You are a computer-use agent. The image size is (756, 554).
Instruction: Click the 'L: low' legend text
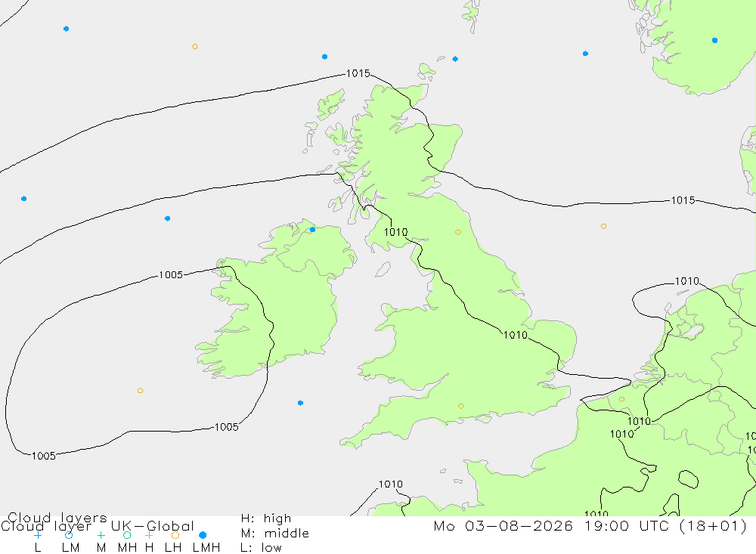coord(262,548)
